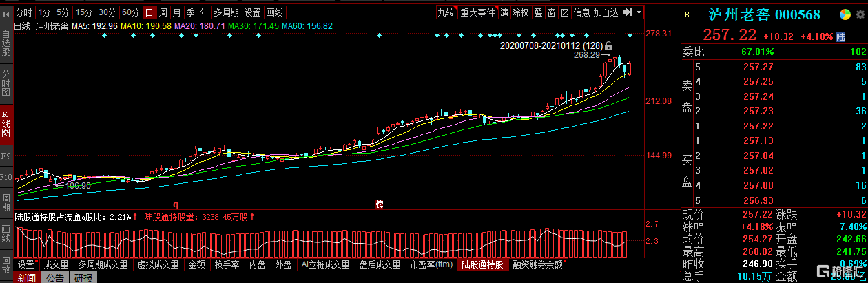Open the 研报 research reports tab
868x283 pixels.
click(x=82, y=277)
